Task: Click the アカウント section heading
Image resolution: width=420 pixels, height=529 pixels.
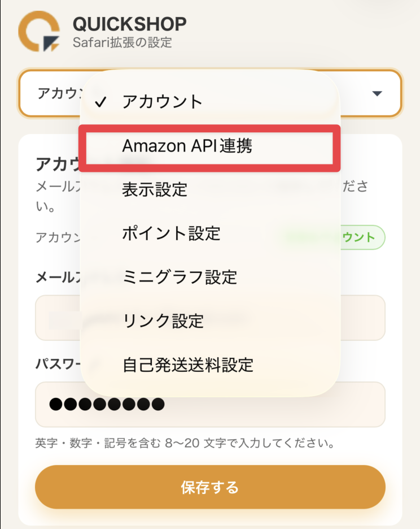Action: (x=55, y=164)
